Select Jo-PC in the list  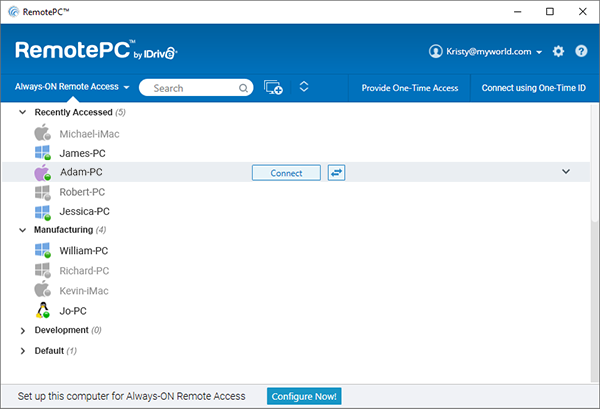coord(73,311)
